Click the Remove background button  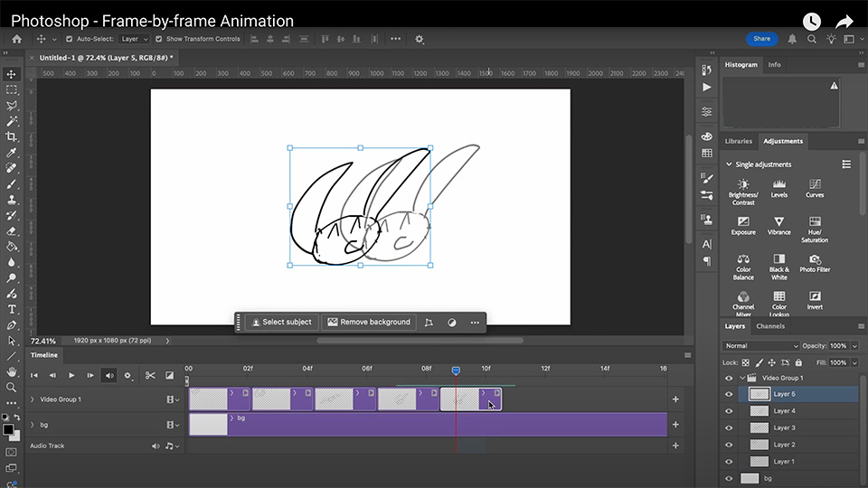coord(368,322)
